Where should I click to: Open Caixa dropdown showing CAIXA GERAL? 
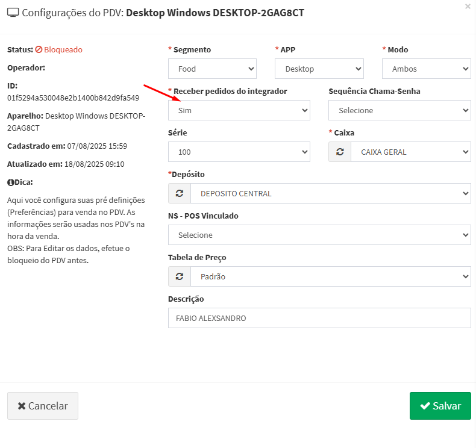pos(410,152)
